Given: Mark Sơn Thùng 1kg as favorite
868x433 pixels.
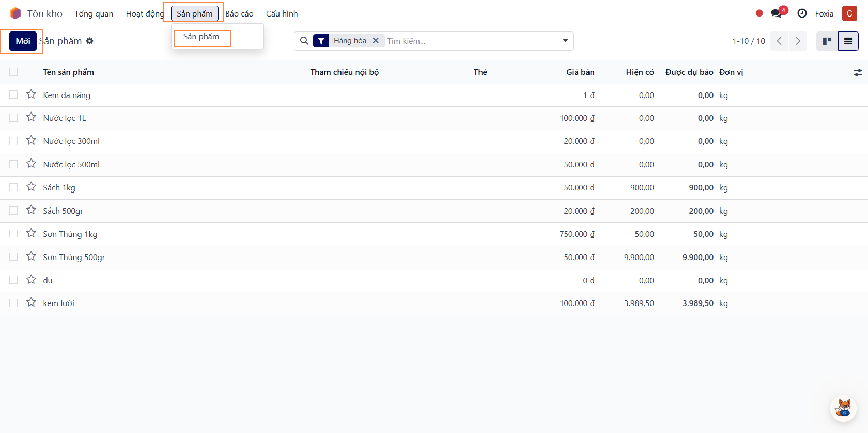Looking at the screenshot, I should (x=32, y=233).
